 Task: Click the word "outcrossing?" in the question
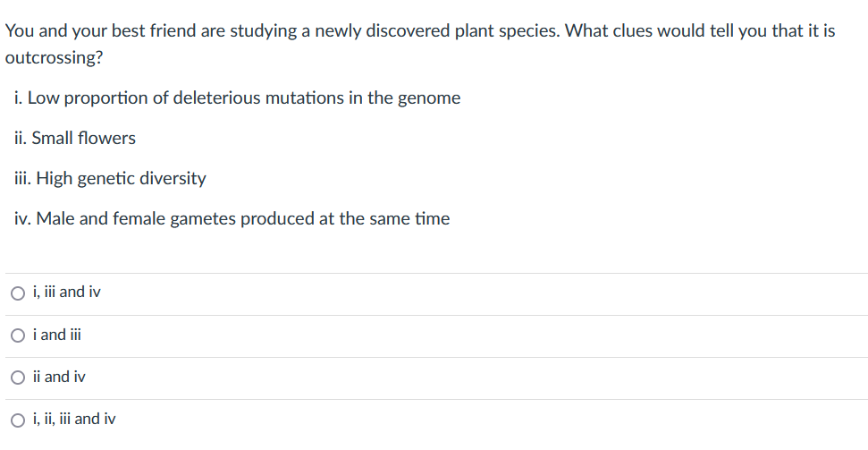click(x=53, y=56)
